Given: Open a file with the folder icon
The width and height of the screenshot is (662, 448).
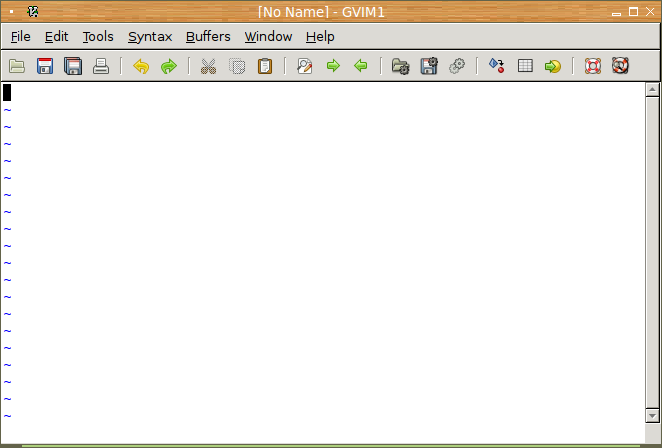Looking at the screenshot, I should (x=17, y=66).
